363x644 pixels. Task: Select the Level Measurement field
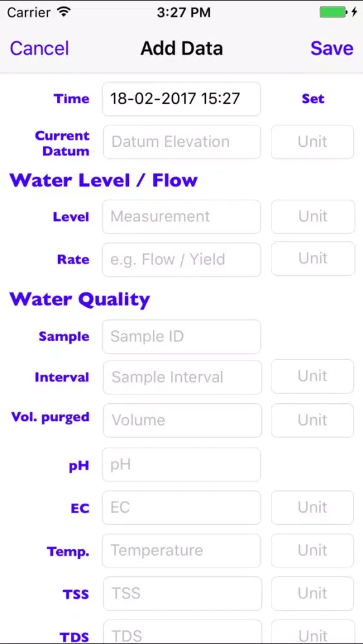pyautogui.click(x=181, y=216)
